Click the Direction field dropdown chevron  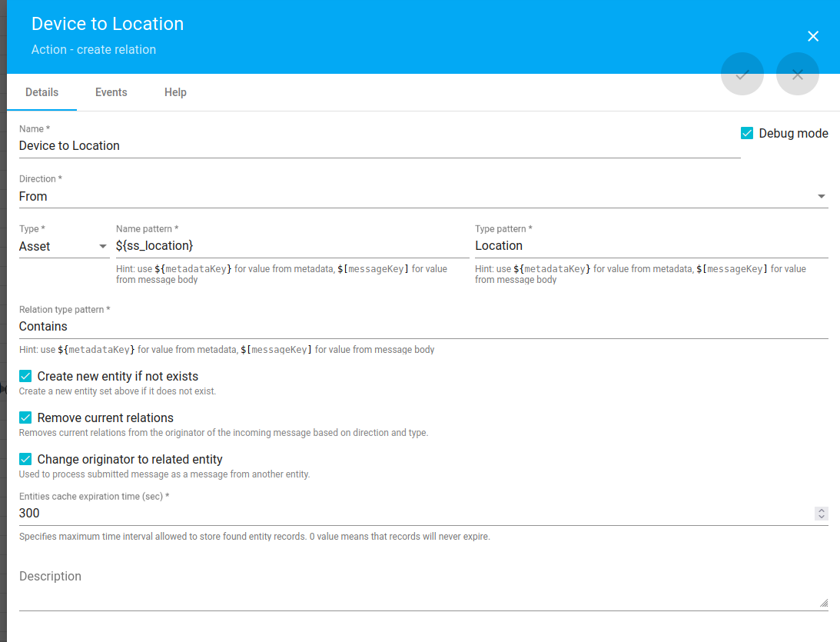pyautogui.click(x=821, y=196)
